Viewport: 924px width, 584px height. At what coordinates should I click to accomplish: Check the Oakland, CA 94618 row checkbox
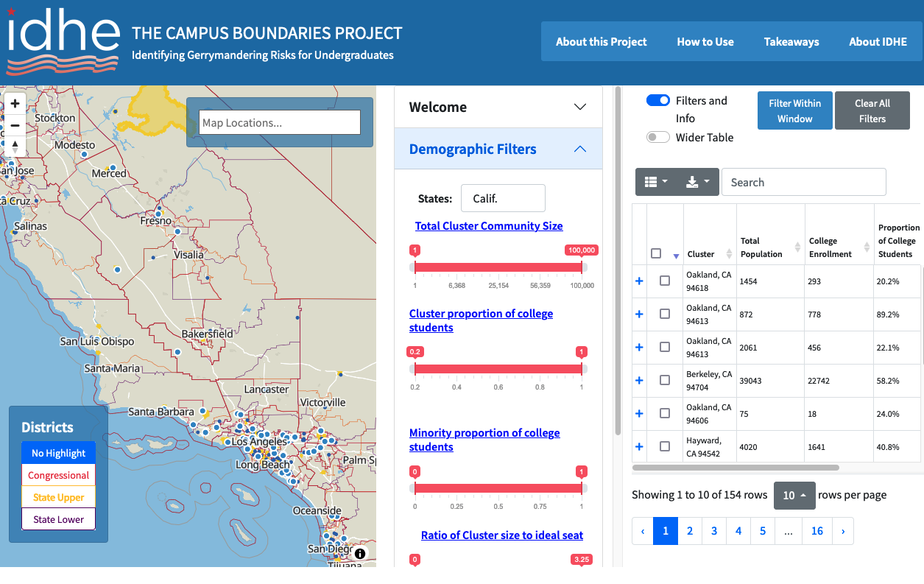click(x=665, y=281)
